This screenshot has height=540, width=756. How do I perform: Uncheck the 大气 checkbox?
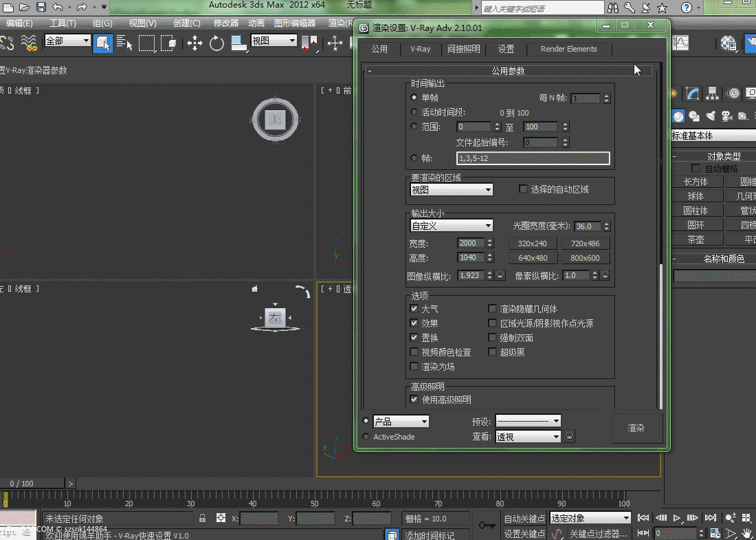pos(414,309)
